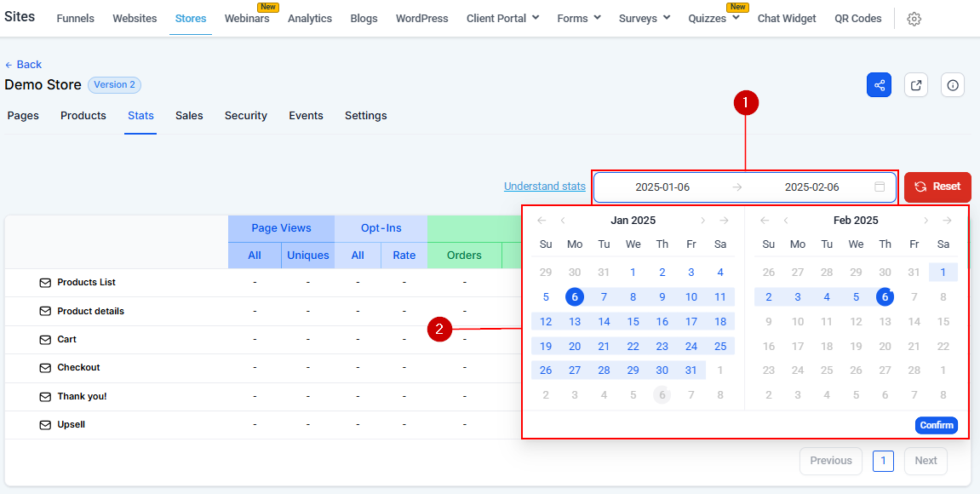
Task: Click the Checkout row name
Action: (x=78, y=368)
